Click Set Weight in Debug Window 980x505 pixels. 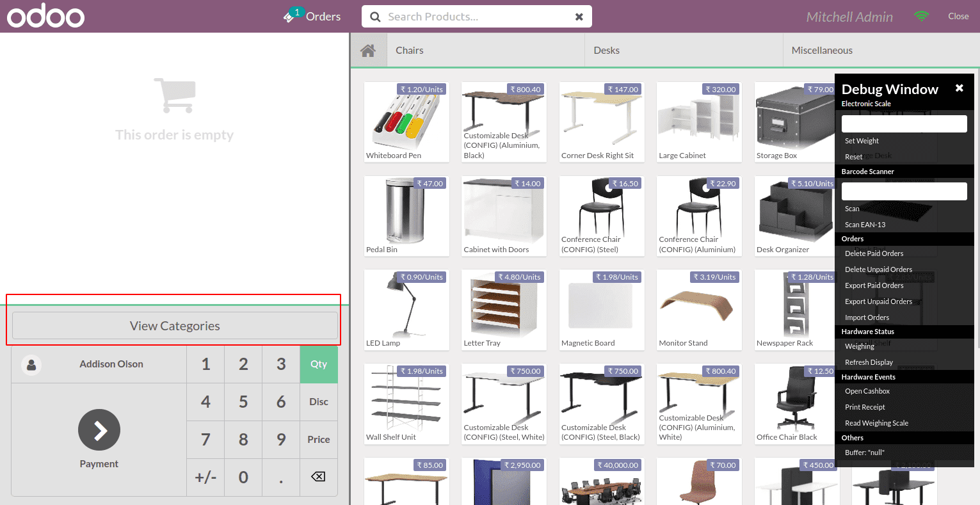coord(862,141)
